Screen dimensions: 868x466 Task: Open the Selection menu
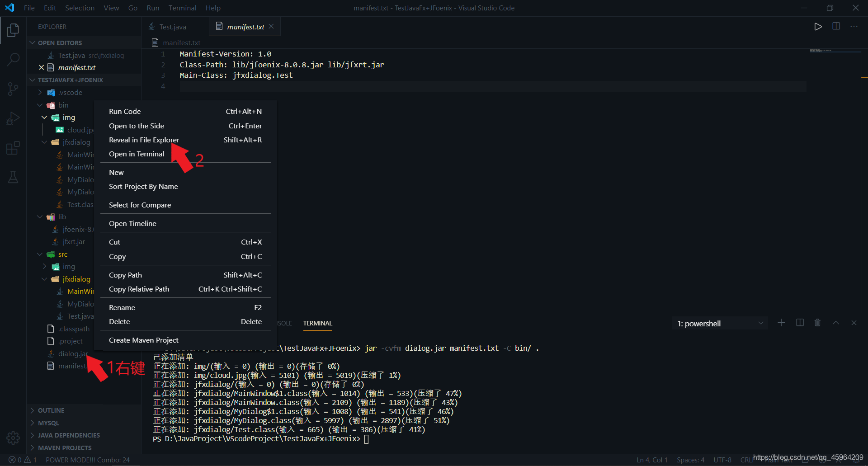[x=80, y=8]
